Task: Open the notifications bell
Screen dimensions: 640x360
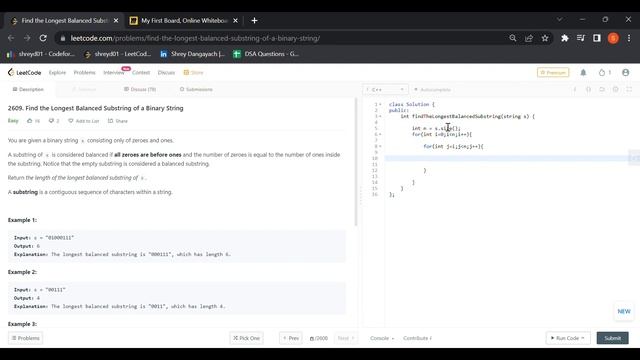Action: 583,73
